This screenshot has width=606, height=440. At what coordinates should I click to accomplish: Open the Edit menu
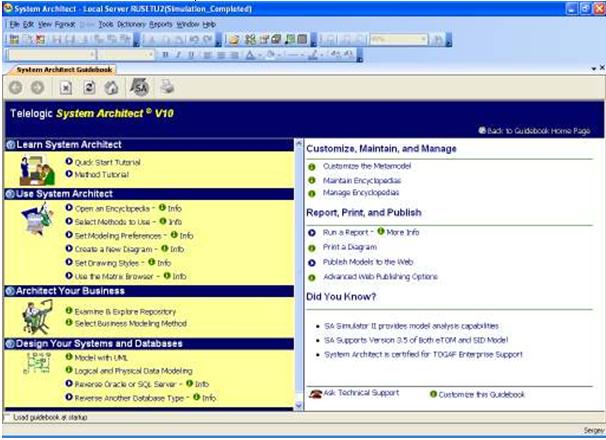click(28, 24)
